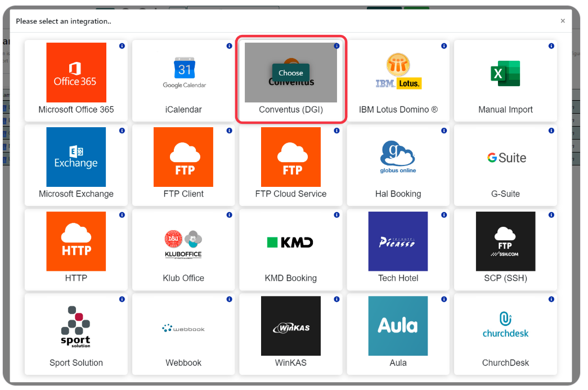This screenshot has height=390, width=588.
Task: Close the integration selection dialog
Action: point(563,21)
